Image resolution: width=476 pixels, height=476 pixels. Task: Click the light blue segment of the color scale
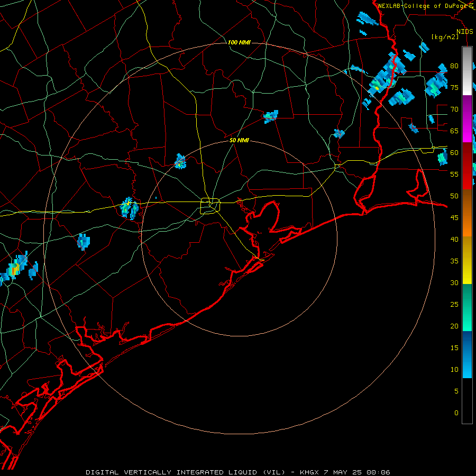[x=467, y=354]
